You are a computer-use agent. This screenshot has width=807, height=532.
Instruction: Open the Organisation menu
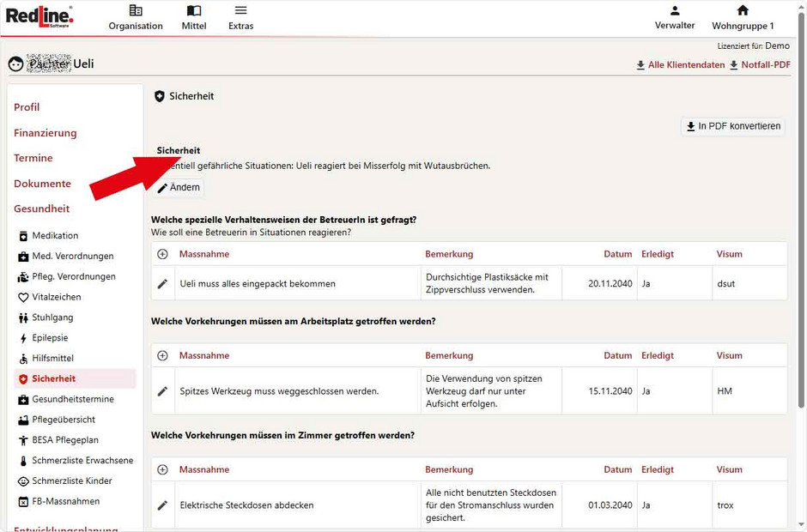[x=135, y=17]
